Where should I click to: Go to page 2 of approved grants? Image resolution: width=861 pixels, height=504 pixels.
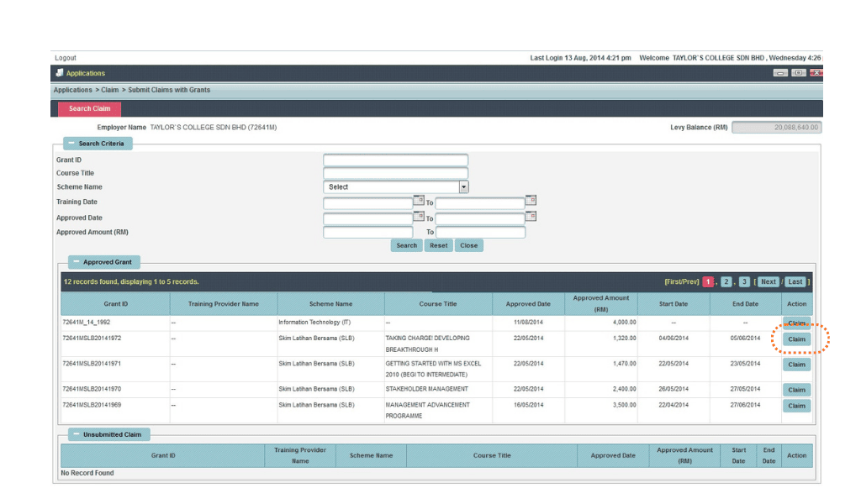pyautogui.click(x=726, y=282)
